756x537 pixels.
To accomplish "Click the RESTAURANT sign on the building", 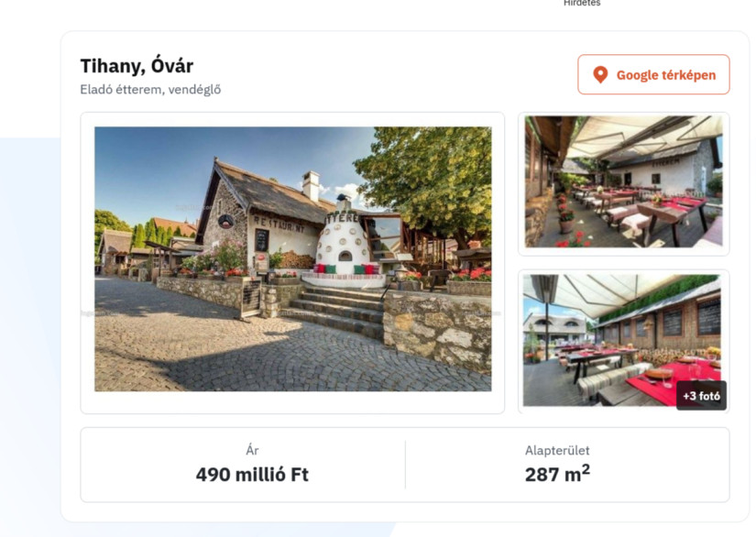I will pyautogui.click(x=279, y=225).
